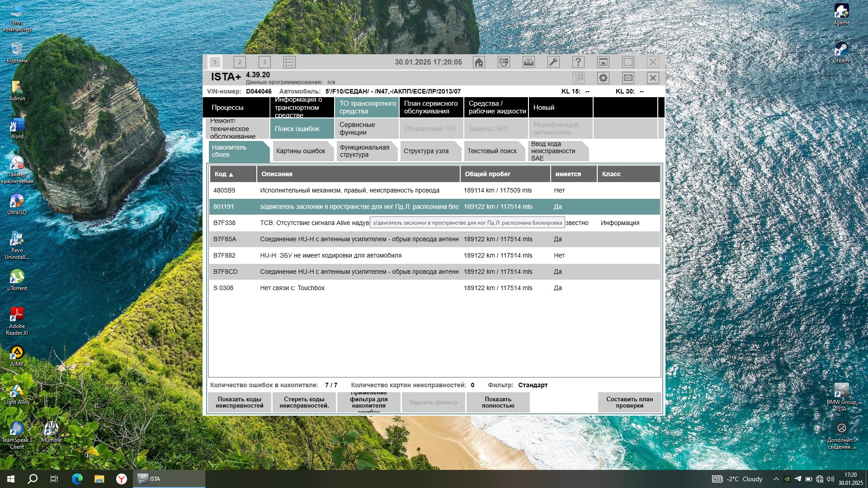
Task: Show hidden tray icons chevron
Action: click(x=776, y=479)
